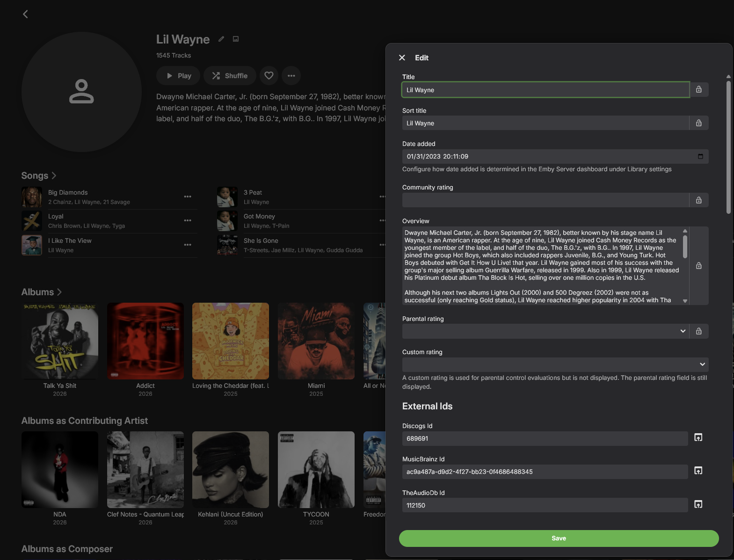Click the Discogs Id input field
The width and height of the screenshot is (734, 560).
click(545, 438)
